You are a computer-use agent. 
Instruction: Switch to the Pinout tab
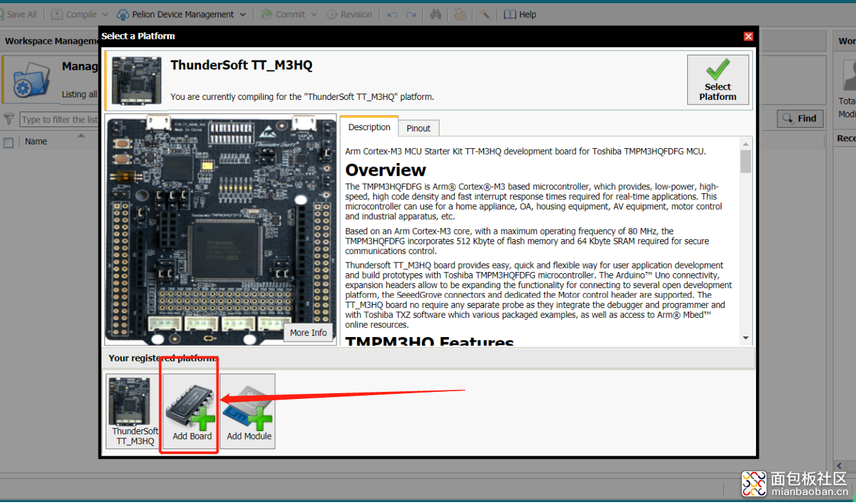pos(418,128)
